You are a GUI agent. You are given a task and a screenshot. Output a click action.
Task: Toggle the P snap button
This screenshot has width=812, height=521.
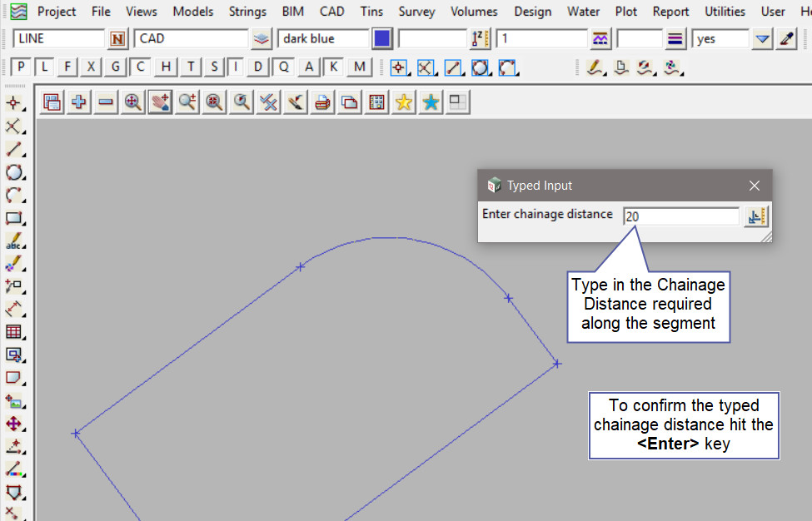point(22,67)
